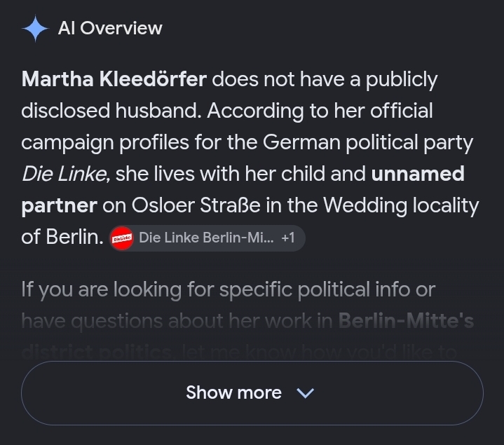504x445 pixels.
Task: Click the +1 additional sources indicator
Action: tap(288, 238)
